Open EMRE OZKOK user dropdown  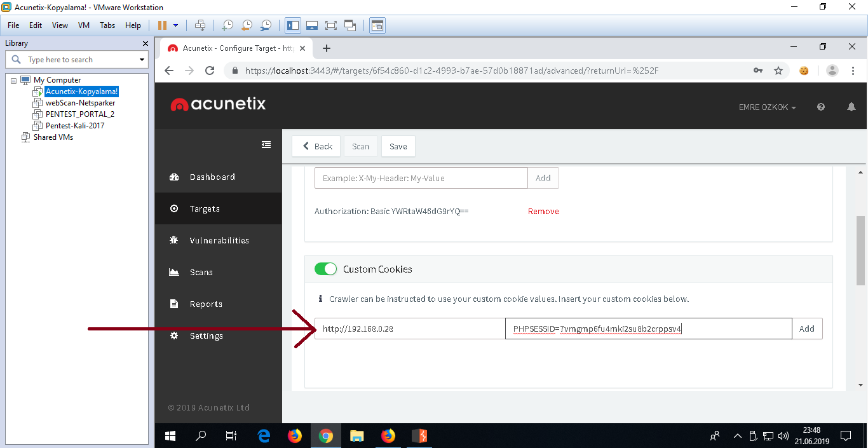[768, 107]
